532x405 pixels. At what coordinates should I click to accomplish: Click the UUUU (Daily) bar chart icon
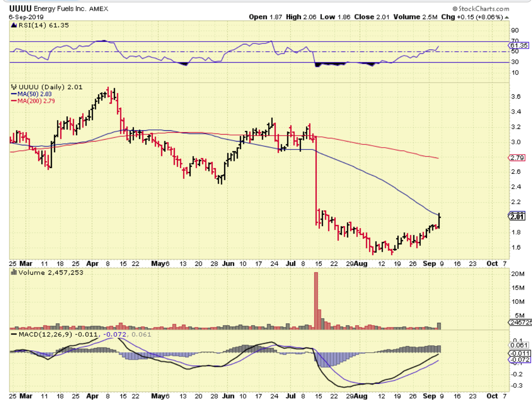(14, 86)
